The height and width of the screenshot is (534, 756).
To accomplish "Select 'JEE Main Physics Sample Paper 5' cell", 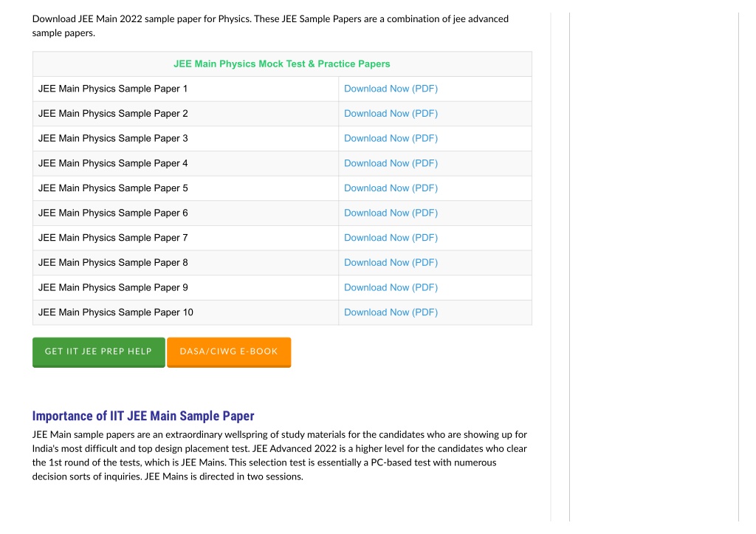I will [185, 188].
